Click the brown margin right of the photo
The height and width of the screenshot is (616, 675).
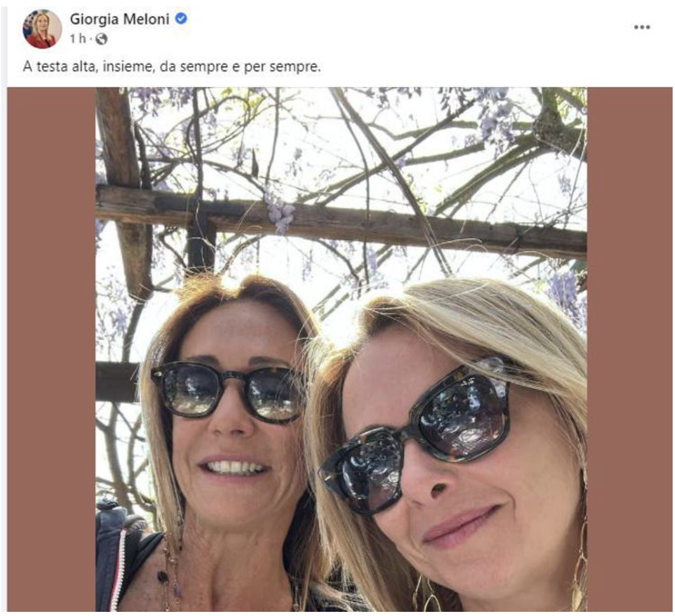(630, 349)
